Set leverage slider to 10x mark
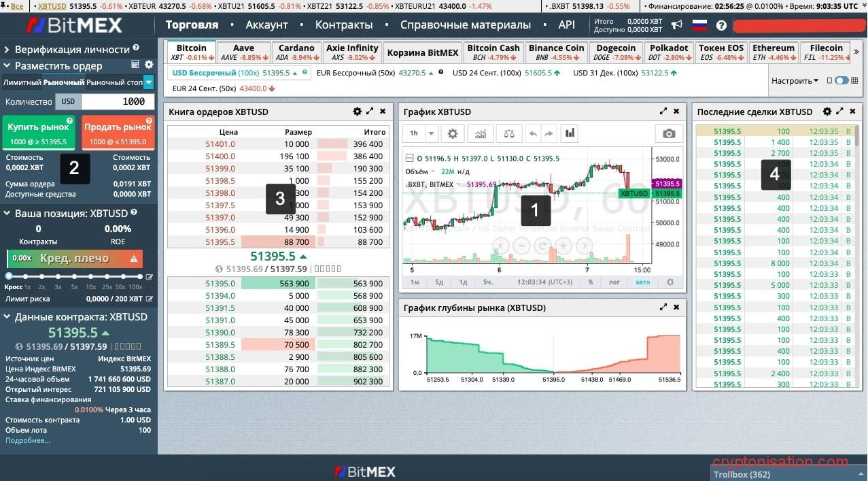The image size is (868, 481). [90, 276]
